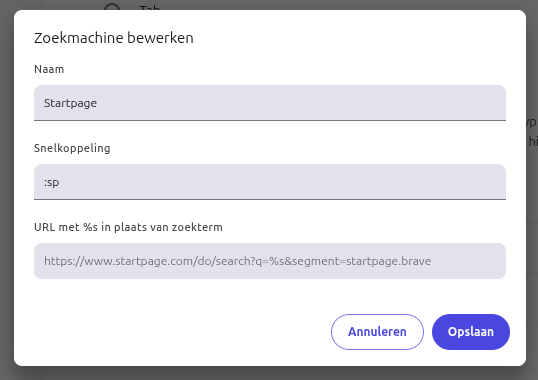Click the "Snelkoppeling" field label
538x380 pixels.
coord(72,148)
